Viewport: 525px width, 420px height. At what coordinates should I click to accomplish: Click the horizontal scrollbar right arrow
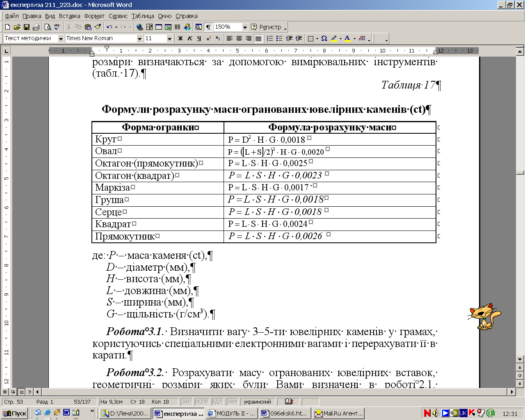tap(512, 392)
